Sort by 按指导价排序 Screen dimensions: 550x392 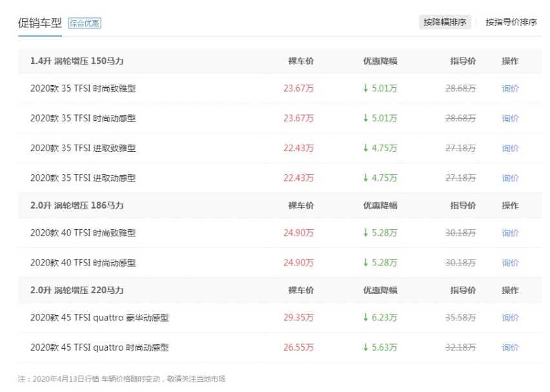point(511,22)
